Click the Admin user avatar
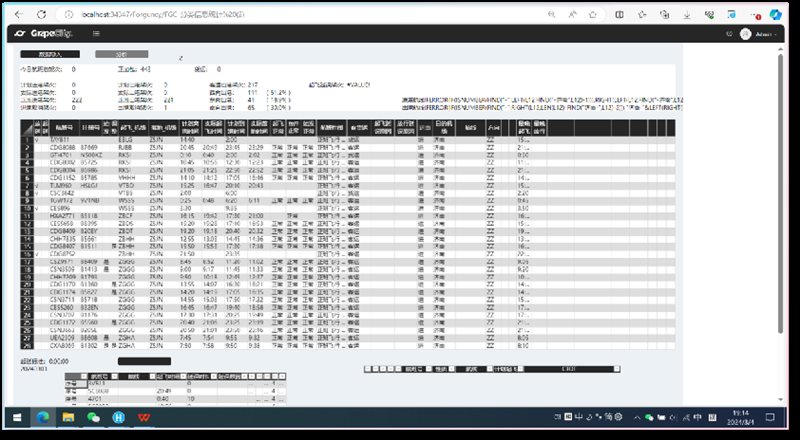 (745, 34)
